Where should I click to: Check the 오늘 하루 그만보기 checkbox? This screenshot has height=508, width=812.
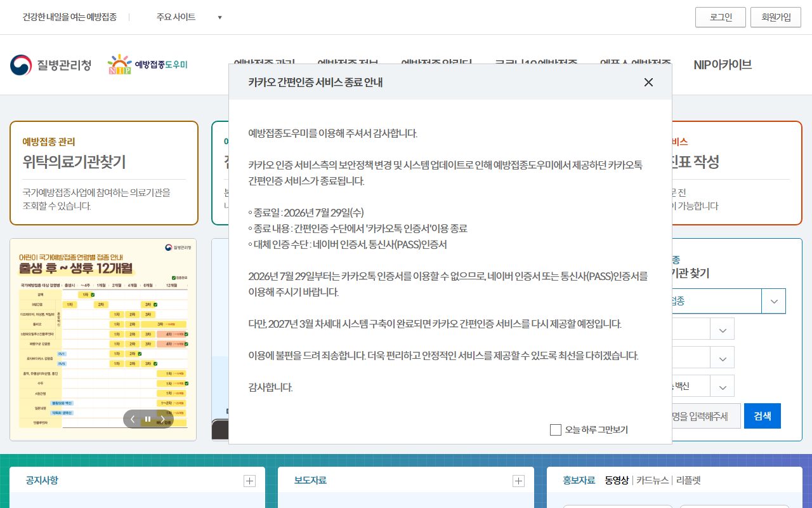pyautogui.click(x=556, y=430)
